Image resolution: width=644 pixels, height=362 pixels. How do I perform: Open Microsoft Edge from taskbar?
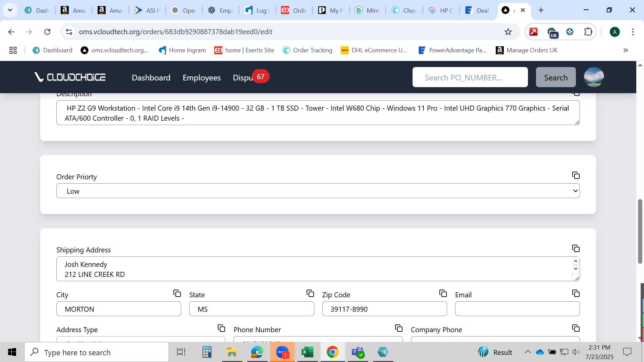257,352
